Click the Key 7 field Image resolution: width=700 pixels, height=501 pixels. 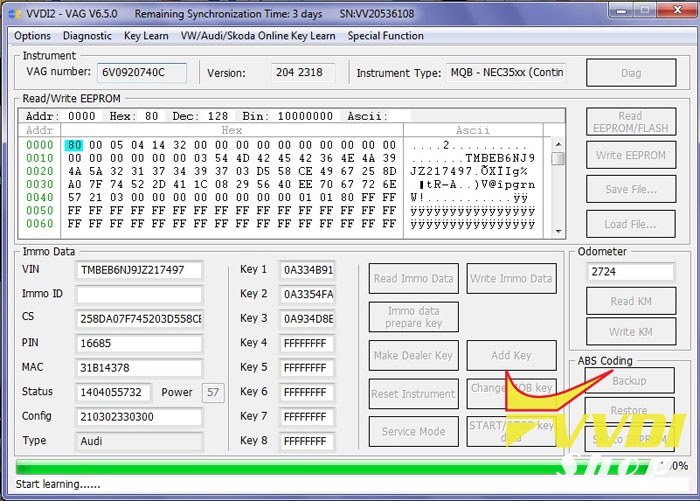tap(307, 417)
